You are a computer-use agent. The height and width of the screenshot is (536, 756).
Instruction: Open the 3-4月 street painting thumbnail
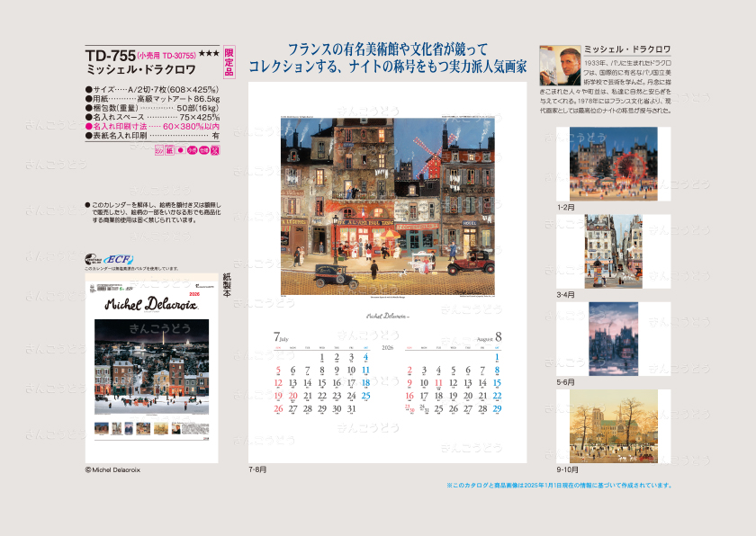click(x=613, y=252)
